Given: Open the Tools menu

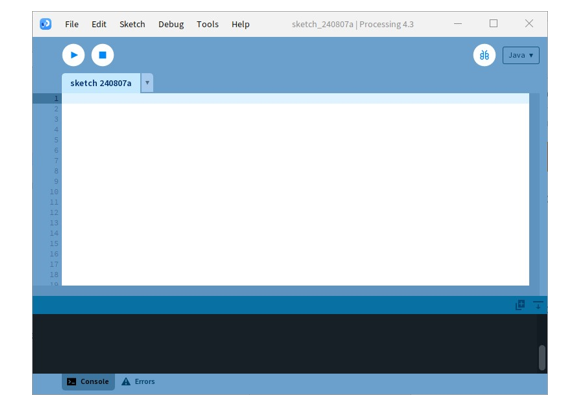Looking at the screenshot, I should pyautogui.click(x=207, y=24).
